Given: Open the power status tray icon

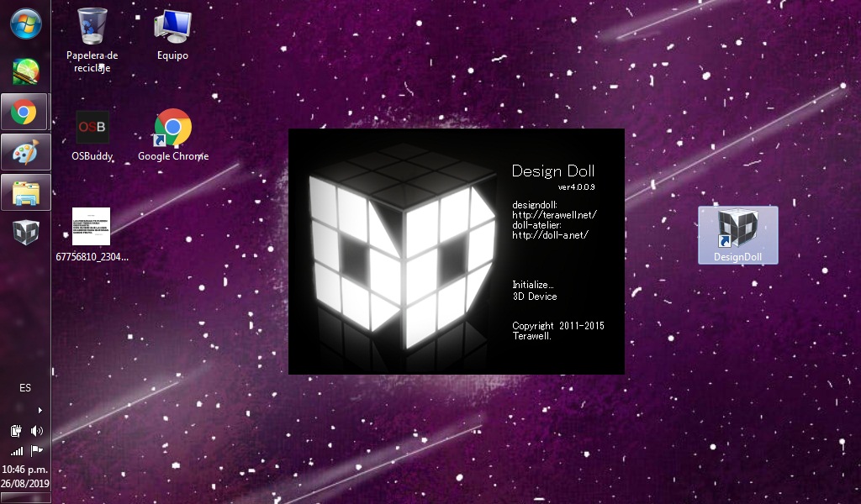Looking at the screenshot, I should [16, 431].
